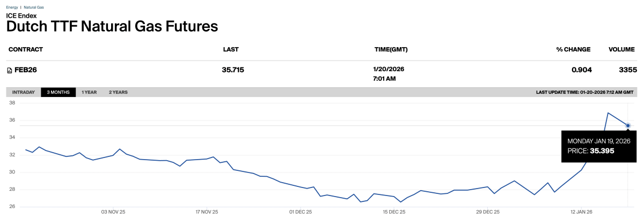The height and width of the screenshot is (218, 644).
Task: Switch to the INTRADAY chart tab
Action: pyautogui.click(x=24, y=92)
